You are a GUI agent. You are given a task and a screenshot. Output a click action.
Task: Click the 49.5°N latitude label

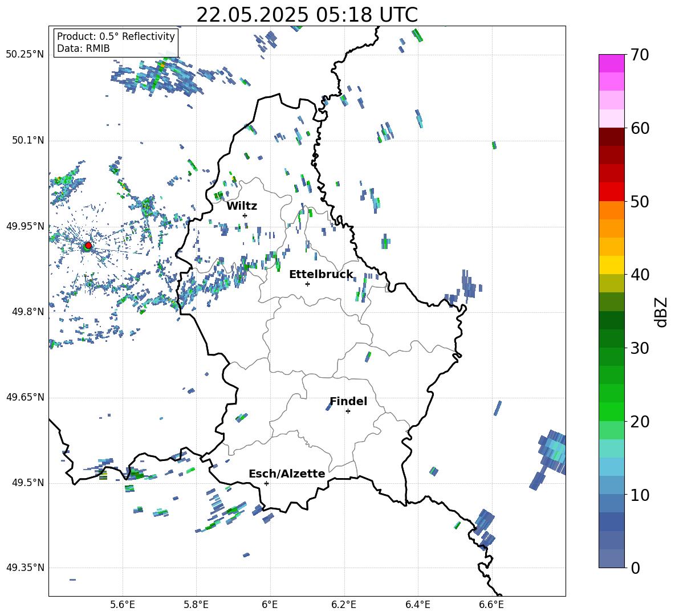coord(27,483)
